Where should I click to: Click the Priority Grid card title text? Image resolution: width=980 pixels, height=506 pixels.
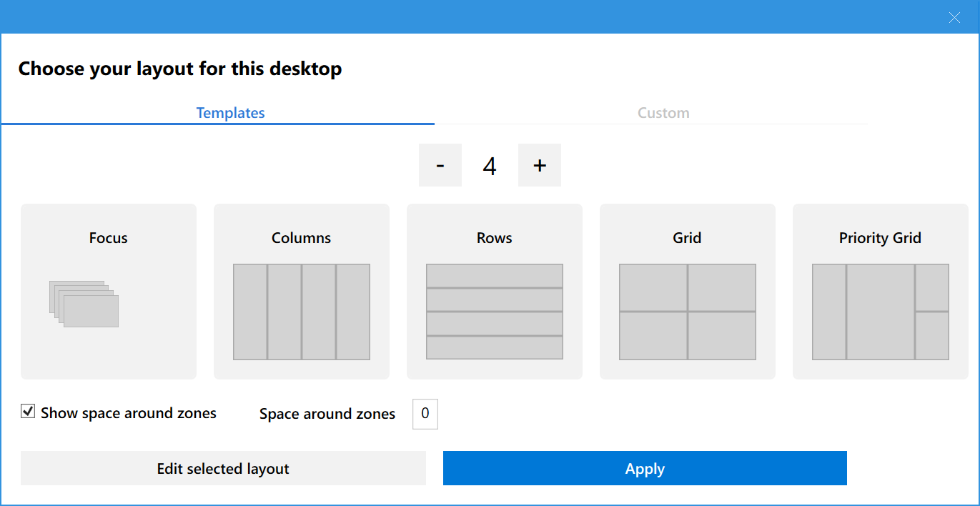[x=880, y=238]
